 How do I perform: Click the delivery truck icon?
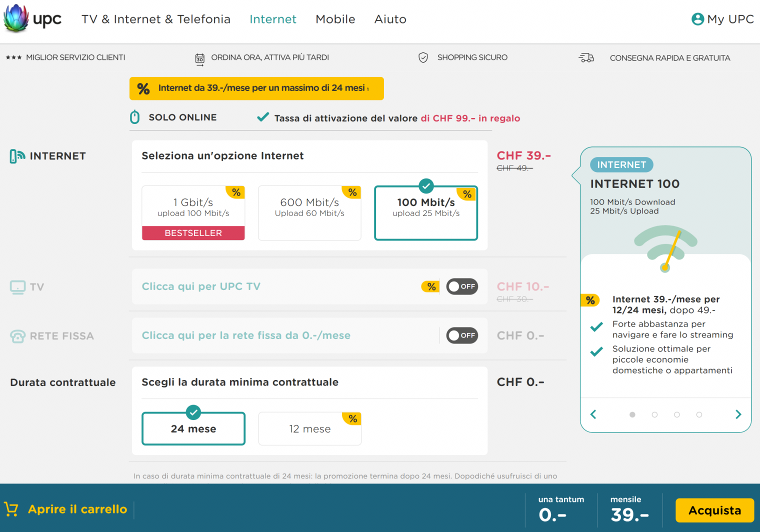pyautogui.click(x=586, y=58)
